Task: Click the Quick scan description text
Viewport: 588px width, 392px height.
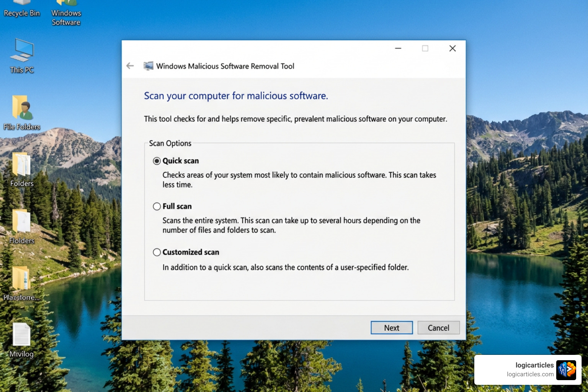Action: point(299,180)
